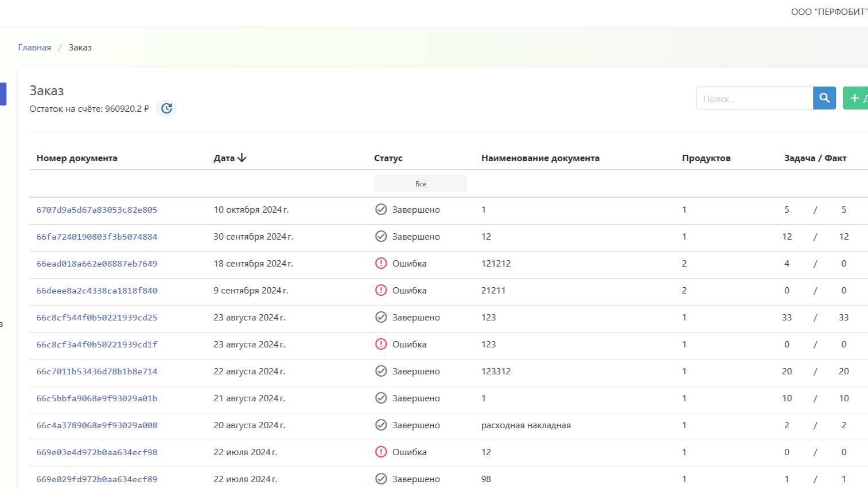Open the status filter "Все" dropdown
The width and height of the screenshot is (868, 489).
point(421,184)
